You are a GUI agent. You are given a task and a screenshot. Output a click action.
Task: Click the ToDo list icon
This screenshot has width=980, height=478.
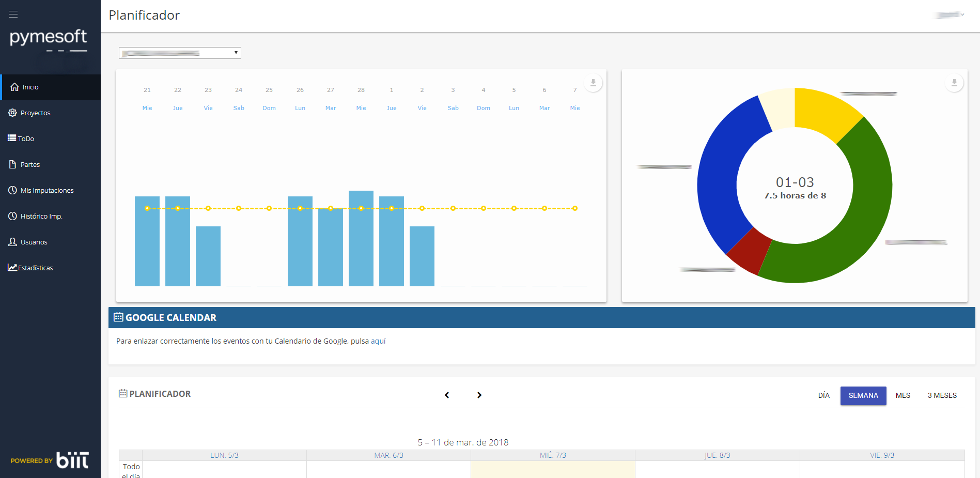coord(12,138)
